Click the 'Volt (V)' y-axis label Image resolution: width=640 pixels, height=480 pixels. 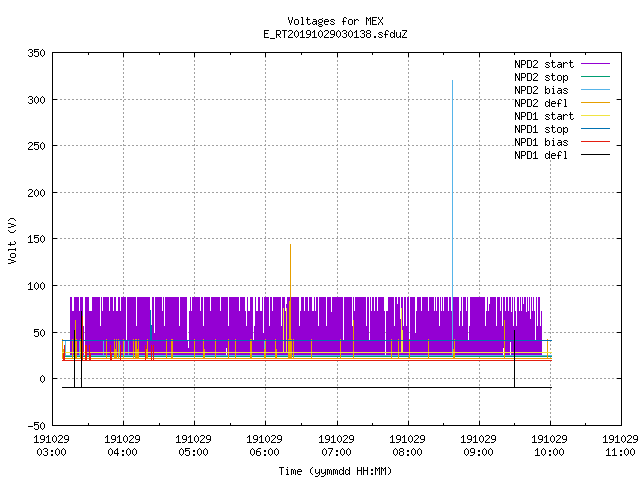pos(12,240)
